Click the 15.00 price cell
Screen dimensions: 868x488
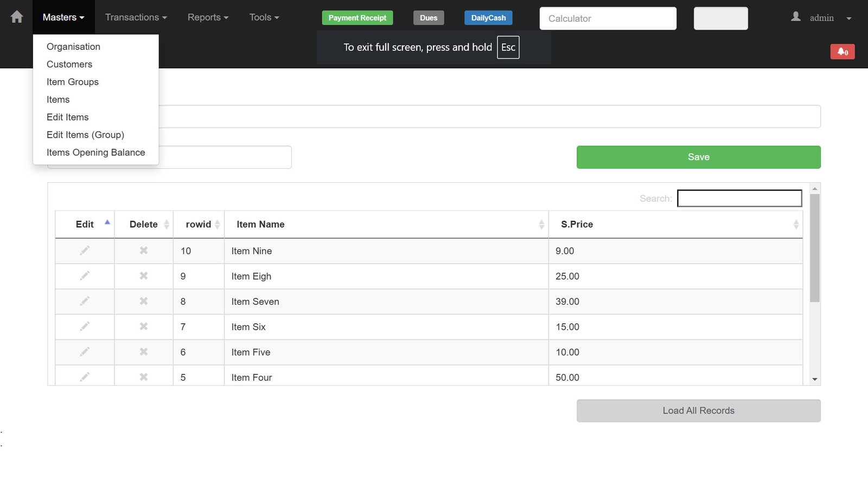point(675,327)
